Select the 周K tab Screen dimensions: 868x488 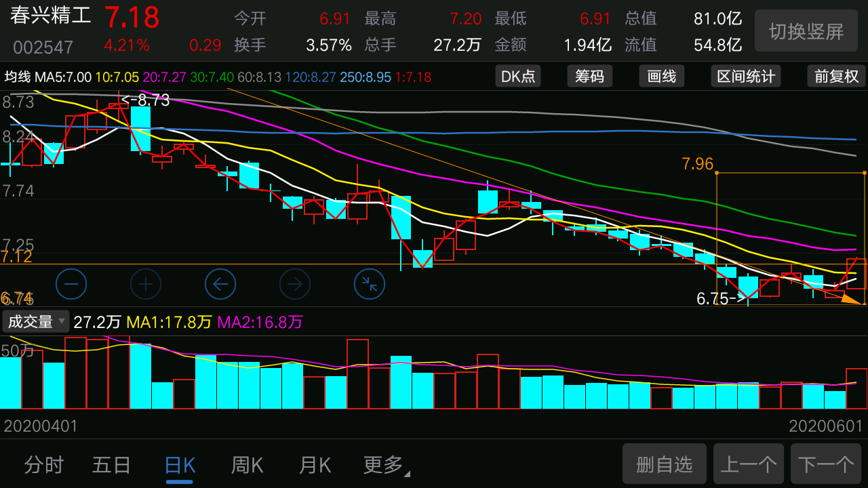click(x=248, y=465)
